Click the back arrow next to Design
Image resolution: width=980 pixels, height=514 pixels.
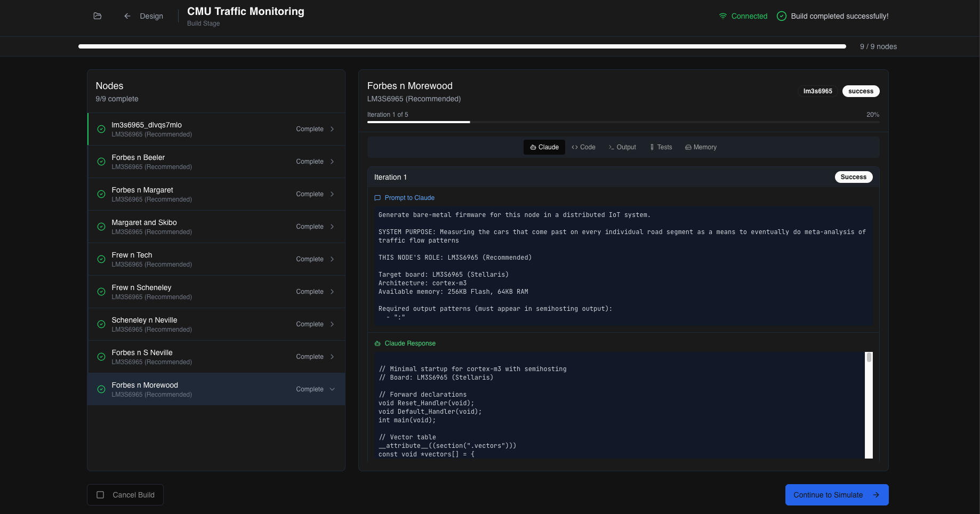tap(127, 16)
